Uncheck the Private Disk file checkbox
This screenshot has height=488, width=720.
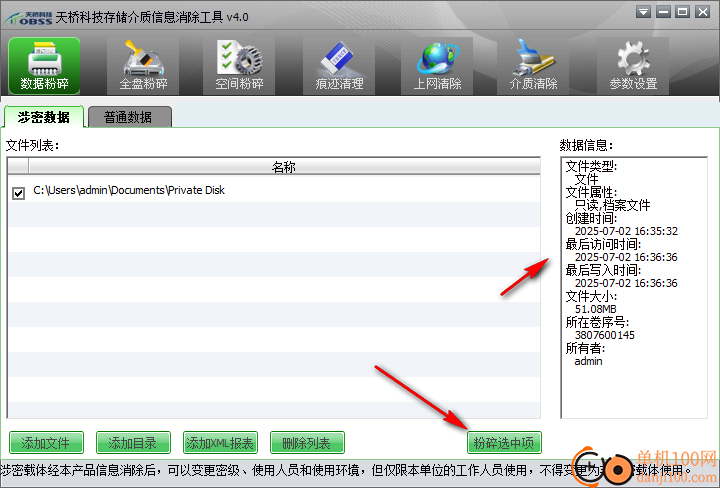(x=18, y=193)
